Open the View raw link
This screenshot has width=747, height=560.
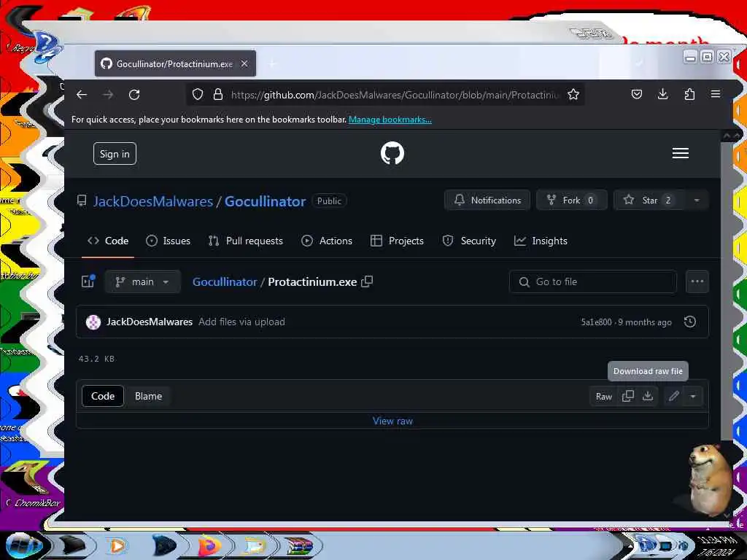(x=392, y=421)
